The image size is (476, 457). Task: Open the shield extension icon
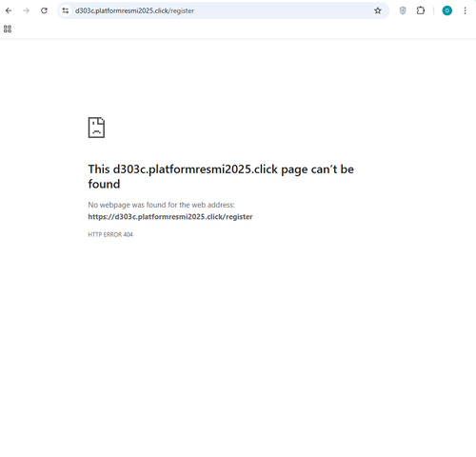click(x=403, y=10)
